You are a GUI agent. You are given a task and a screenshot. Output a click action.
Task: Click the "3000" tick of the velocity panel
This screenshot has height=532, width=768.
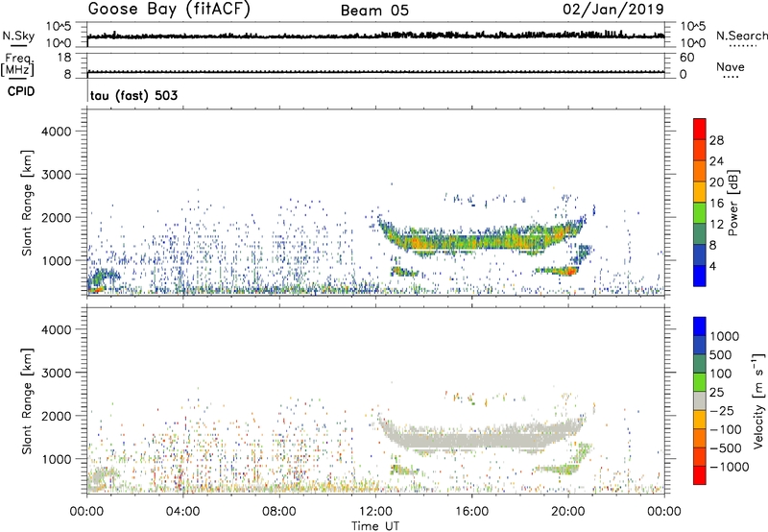coord(57,373)
